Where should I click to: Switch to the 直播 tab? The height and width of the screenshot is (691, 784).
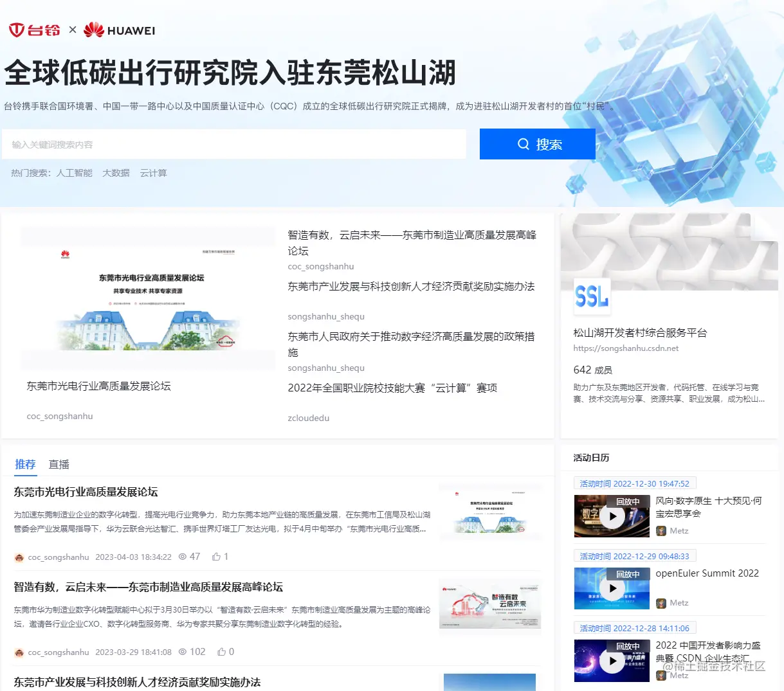59,464
